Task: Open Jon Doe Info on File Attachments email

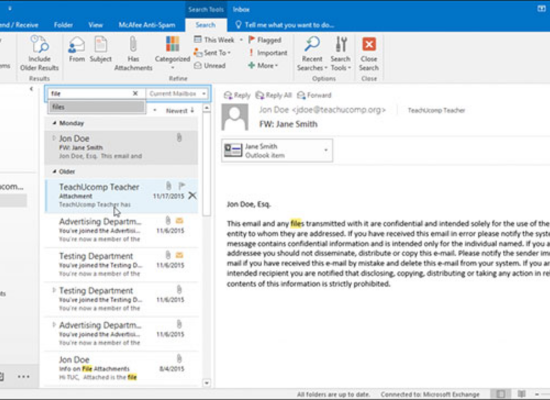Action: coord(121,368)
